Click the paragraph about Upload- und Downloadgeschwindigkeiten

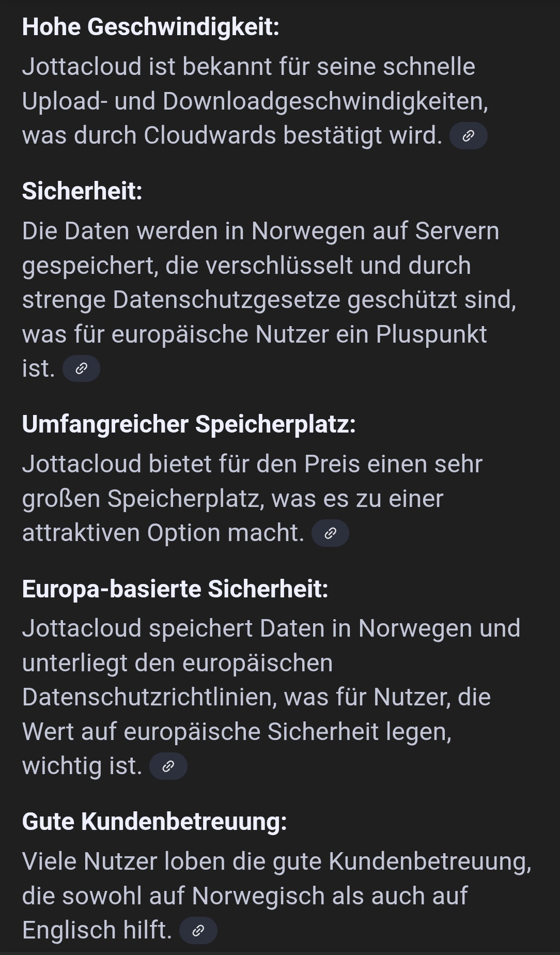(255, 101)
